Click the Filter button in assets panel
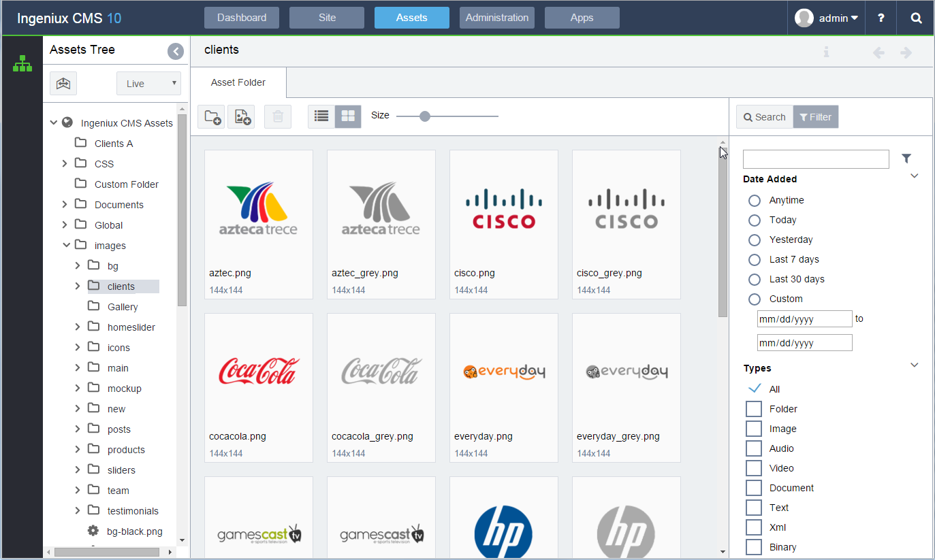Image resolution: width=935 pixels, height=560 pixels. tap(815, 116)
